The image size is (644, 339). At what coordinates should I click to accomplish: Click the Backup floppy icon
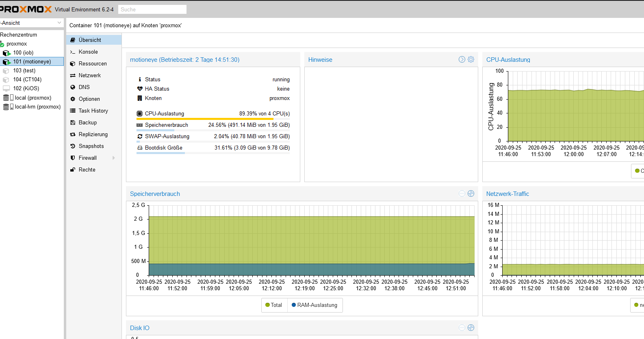73,122
